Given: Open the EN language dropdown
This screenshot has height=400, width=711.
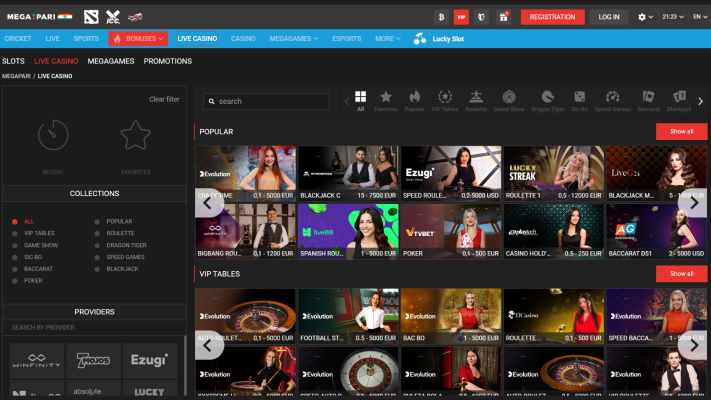Looking at the screenshot, I should [700, 17].
